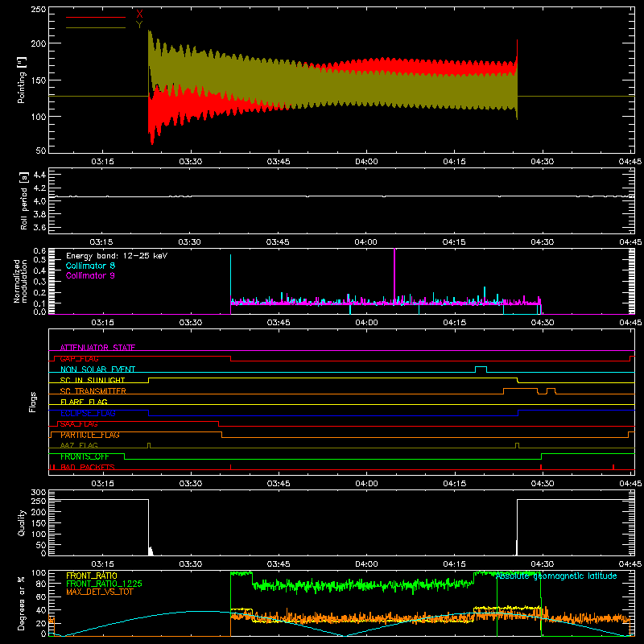Viewport: 644px width, 644px height.
Task: Click the 04:30 time tick under Flags plot
Action: coord(542,484)
